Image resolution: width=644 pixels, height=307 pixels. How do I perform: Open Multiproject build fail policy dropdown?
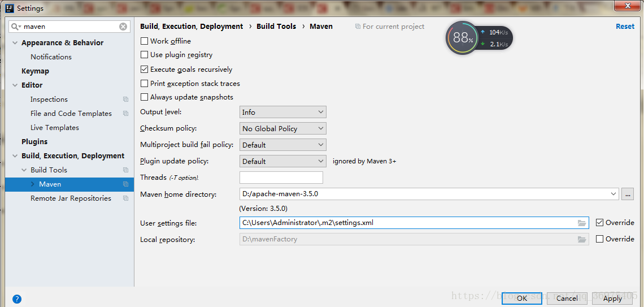pyautogui.click(x=283, y=145)
